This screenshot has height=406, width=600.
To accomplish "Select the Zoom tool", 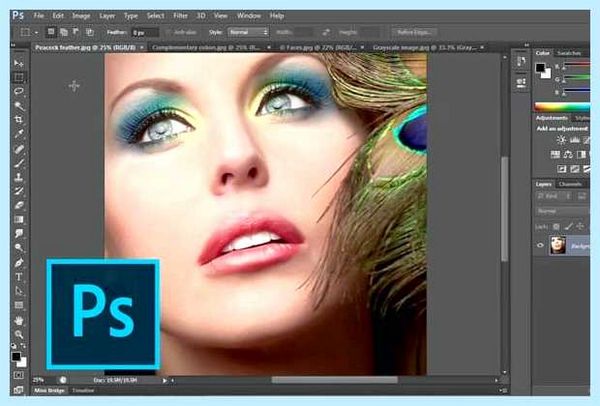I will pos(18,334).
